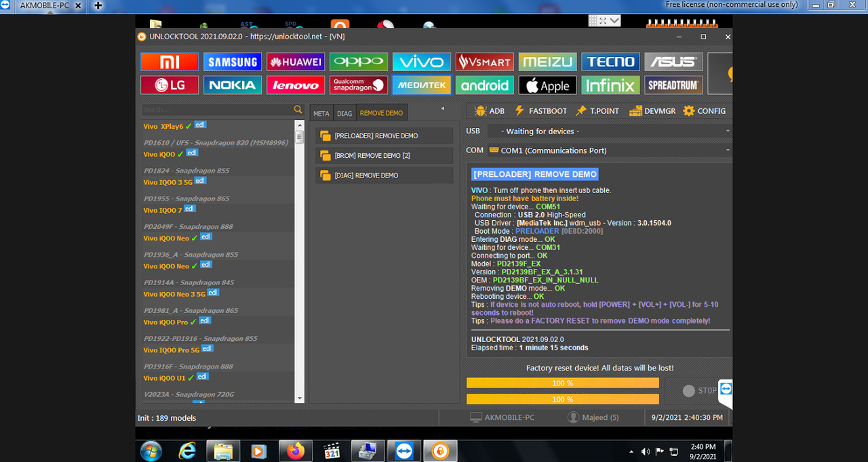This screenshot has height=462, width=868.
Task: Select the Xiaomi MI brand icon
Action: 169,62
